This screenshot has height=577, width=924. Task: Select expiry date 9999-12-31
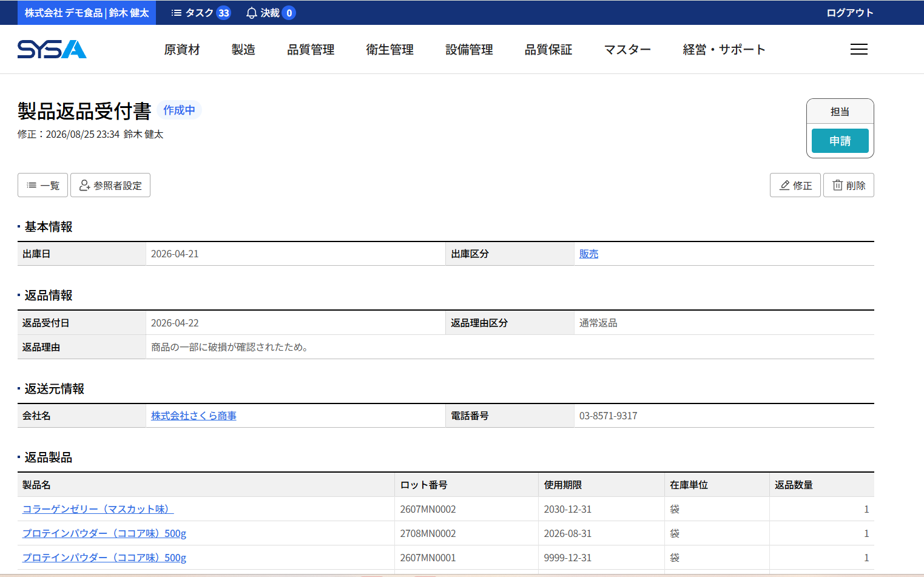click(567, 558)
